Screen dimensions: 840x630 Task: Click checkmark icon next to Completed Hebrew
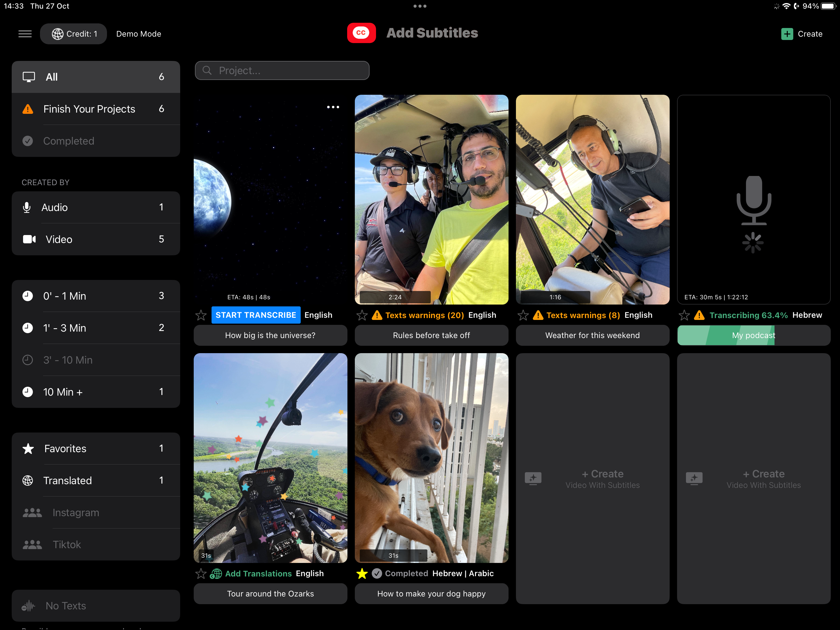point(377,573)
